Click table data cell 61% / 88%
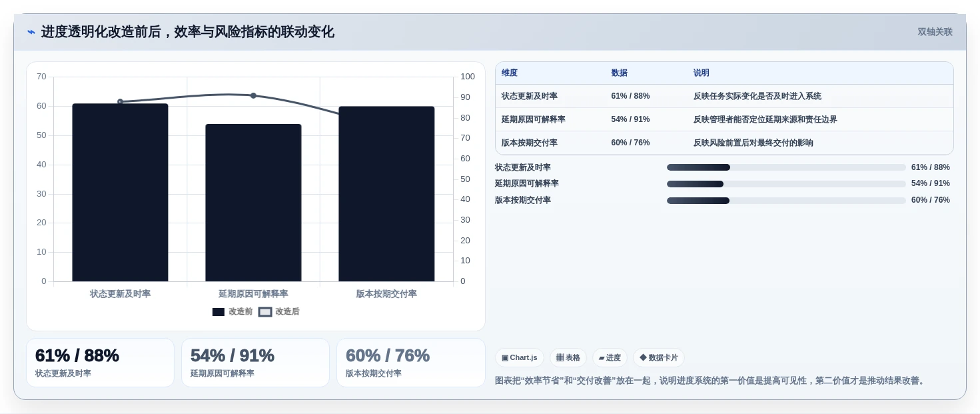Screen dimensions: 980x414 pos(630,96)
